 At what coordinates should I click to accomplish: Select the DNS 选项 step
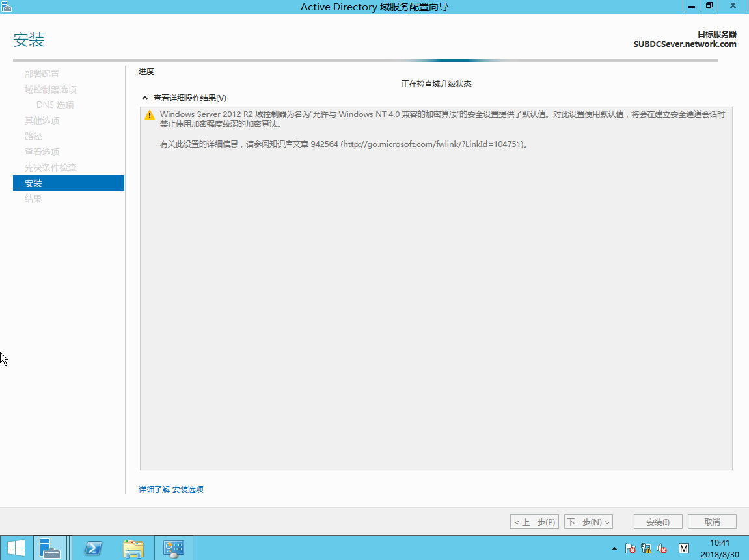click(x=55, y=105)
